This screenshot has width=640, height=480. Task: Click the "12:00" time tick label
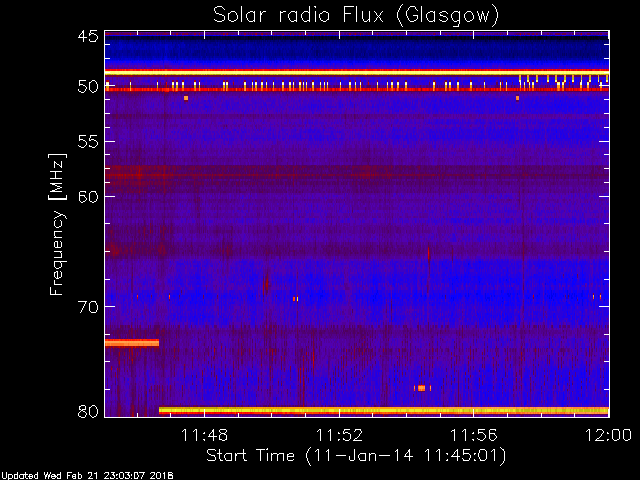608,435
